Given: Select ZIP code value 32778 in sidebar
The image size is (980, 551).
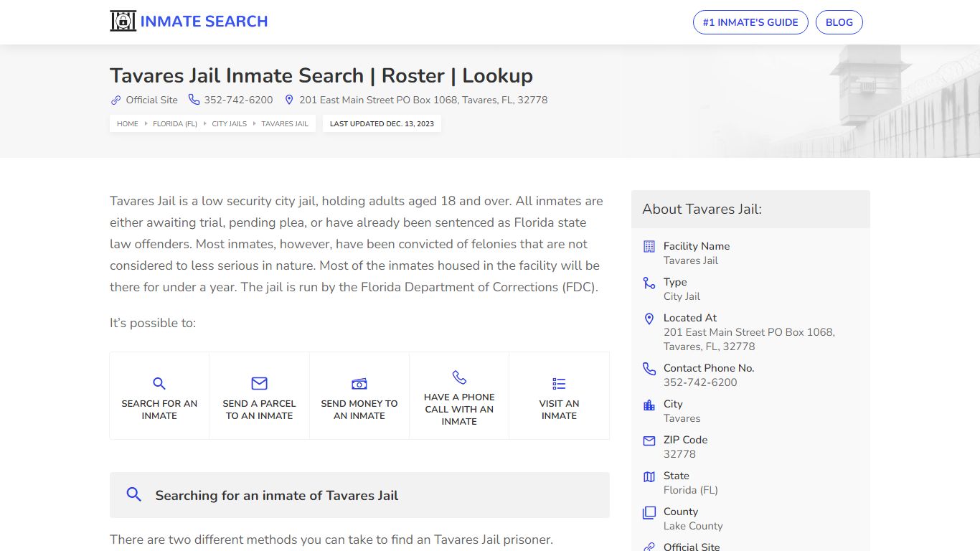Looking at the screenshot, I should 679,454.
